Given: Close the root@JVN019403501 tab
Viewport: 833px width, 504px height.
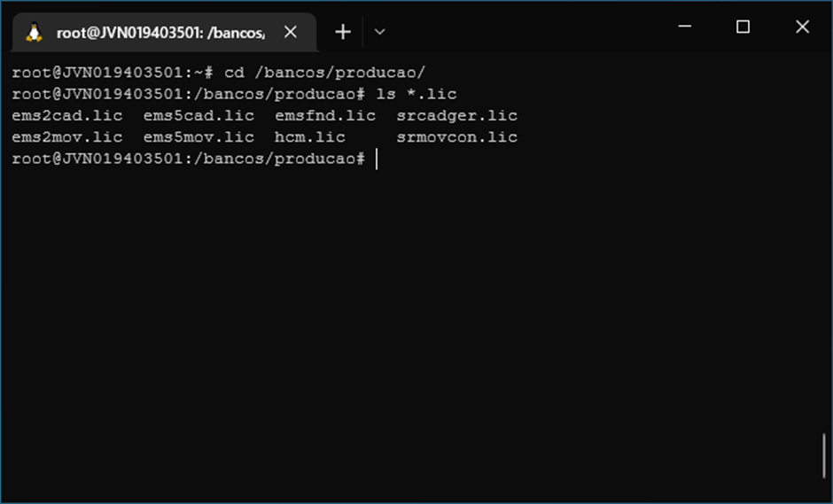Looking at the screenshot, I should (290, 33).
